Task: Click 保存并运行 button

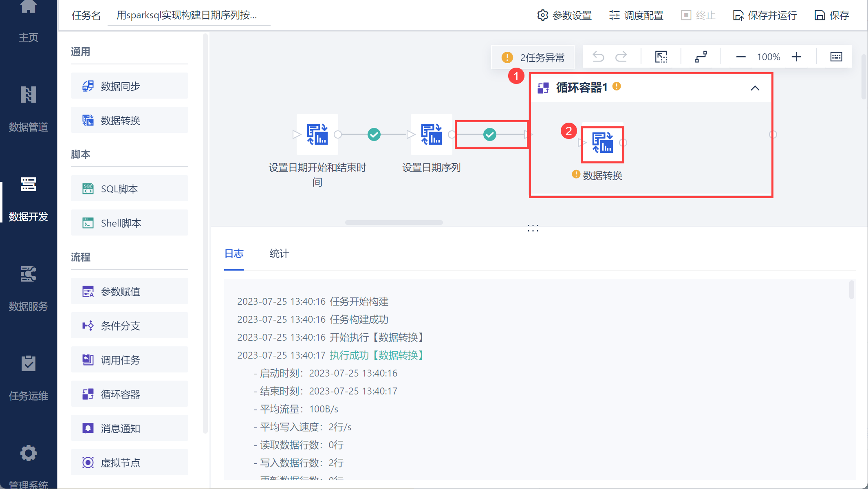Action: [x=765, y=15]
